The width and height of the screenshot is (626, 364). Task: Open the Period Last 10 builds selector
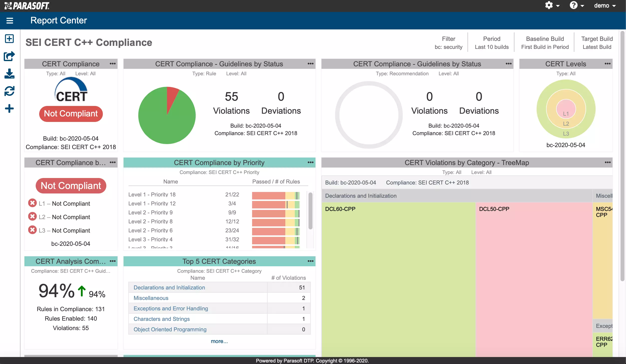tap(492, 43)
